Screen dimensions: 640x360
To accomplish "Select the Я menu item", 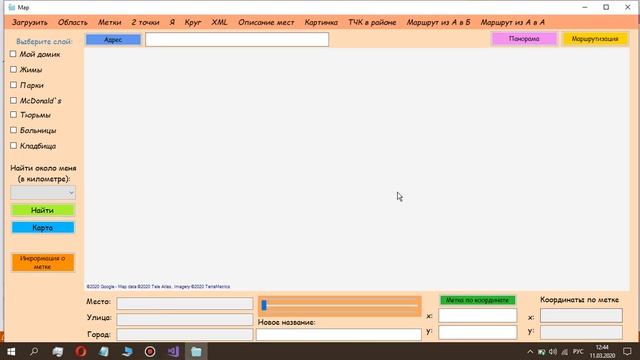I will 172,22.
